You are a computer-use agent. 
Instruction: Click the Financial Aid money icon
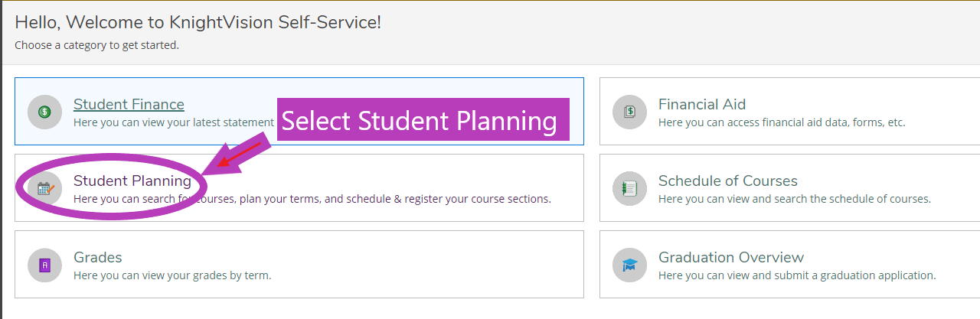[629, 112]
